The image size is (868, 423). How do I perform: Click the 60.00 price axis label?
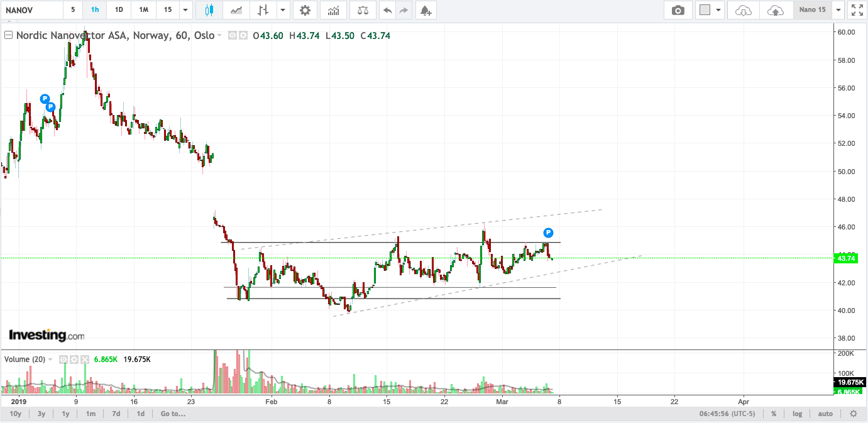tap(845, 32)
